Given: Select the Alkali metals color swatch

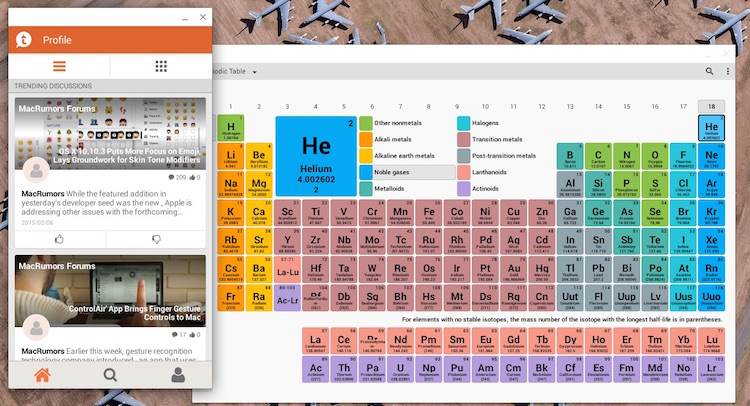Looking at the screenshot, I should (x=366, y=139).
